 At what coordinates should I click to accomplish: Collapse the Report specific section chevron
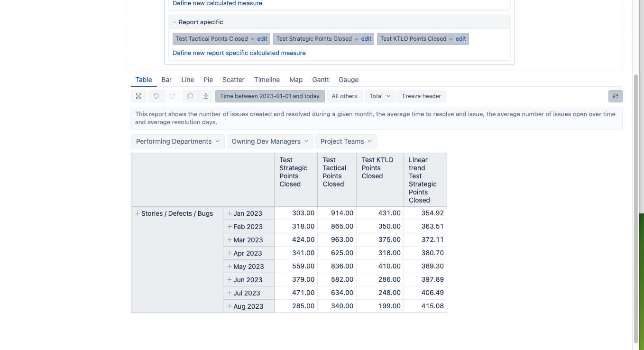click(175, 22)
